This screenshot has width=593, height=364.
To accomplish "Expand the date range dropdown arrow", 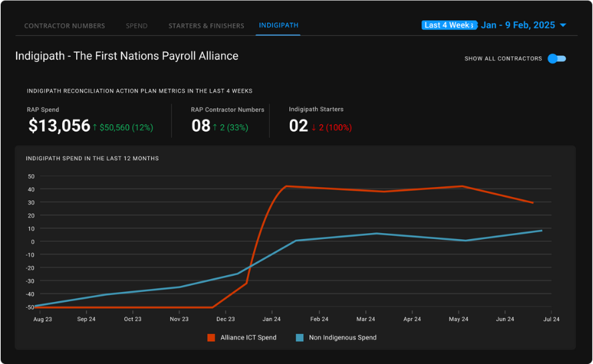I will (x=563, y=25).
